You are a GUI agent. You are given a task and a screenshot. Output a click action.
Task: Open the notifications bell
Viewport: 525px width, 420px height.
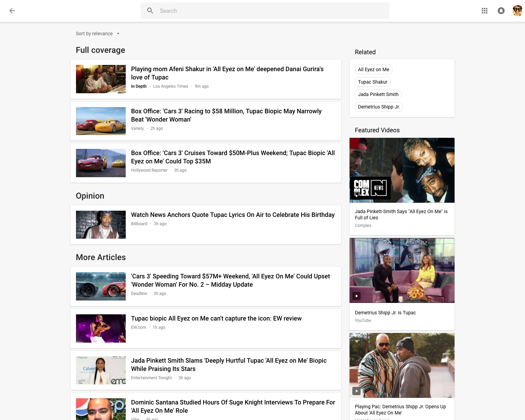point(501,11)
